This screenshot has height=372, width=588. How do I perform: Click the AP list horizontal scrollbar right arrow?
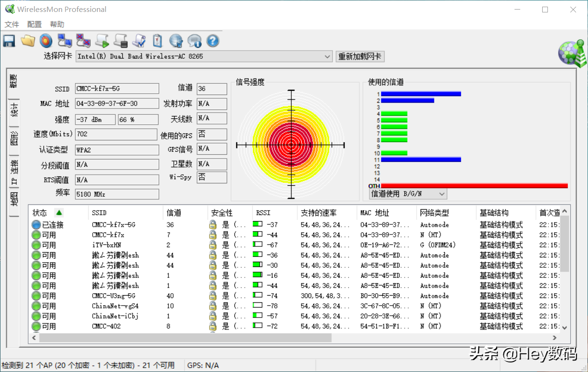[555, 338]
